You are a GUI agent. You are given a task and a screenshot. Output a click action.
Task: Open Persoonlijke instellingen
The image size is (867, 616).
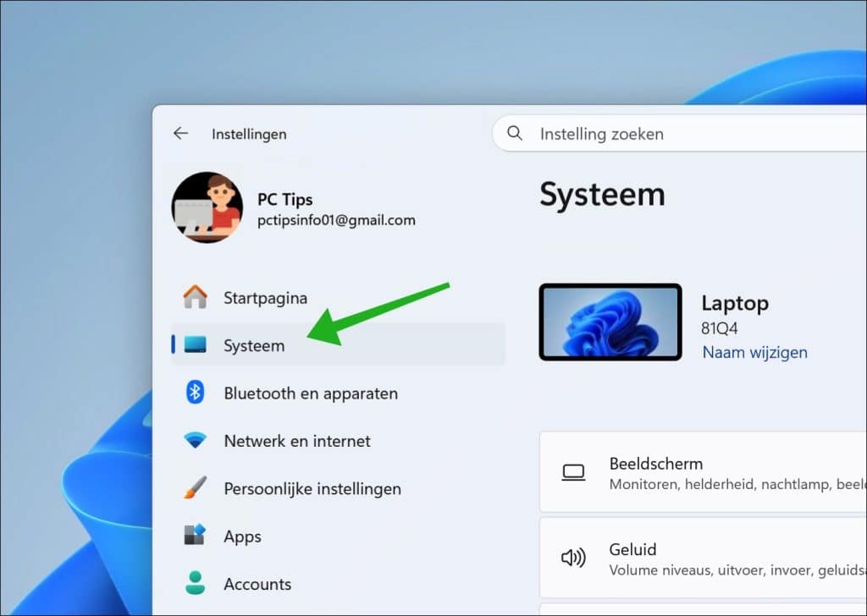pos(338,488)
